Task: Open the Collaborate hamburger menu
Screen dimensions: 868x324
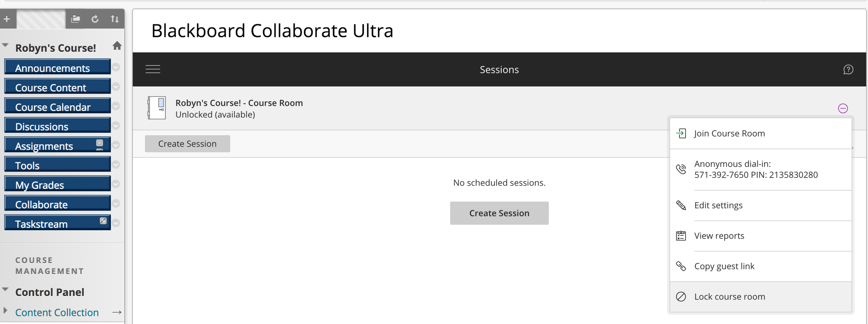Action: coord(153,69)
